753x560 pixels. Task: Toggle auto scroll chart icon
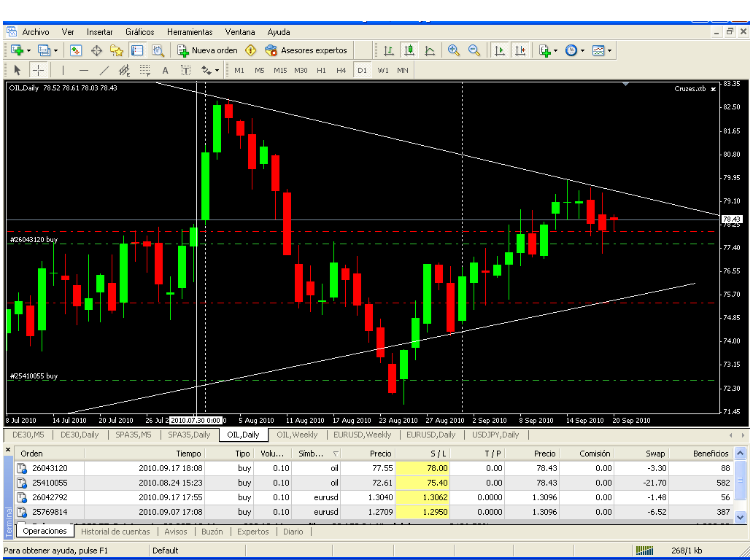499,50
